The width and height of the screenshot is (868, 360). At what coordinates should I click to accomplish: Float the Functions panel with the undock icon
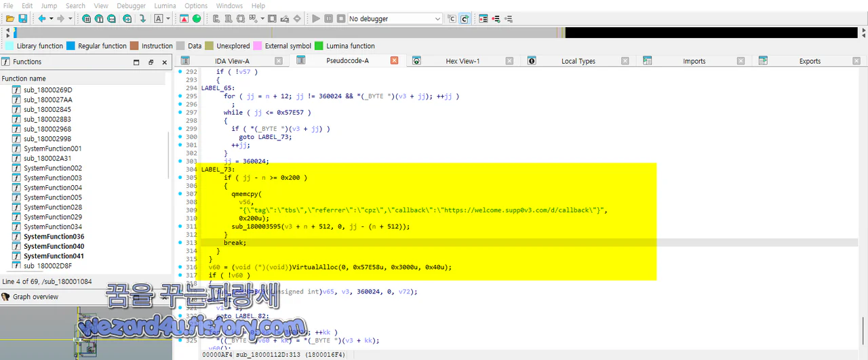tap(151, 62)
